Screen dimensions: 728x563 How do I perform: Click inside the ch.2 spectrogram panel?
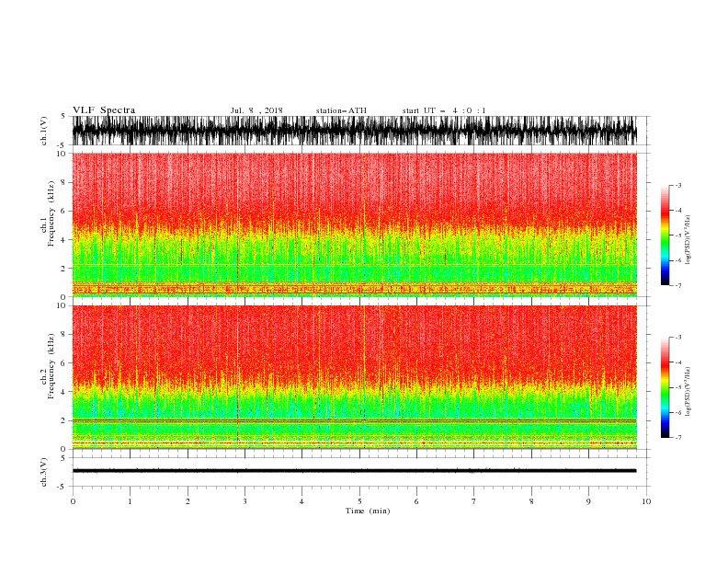(354, 377)
